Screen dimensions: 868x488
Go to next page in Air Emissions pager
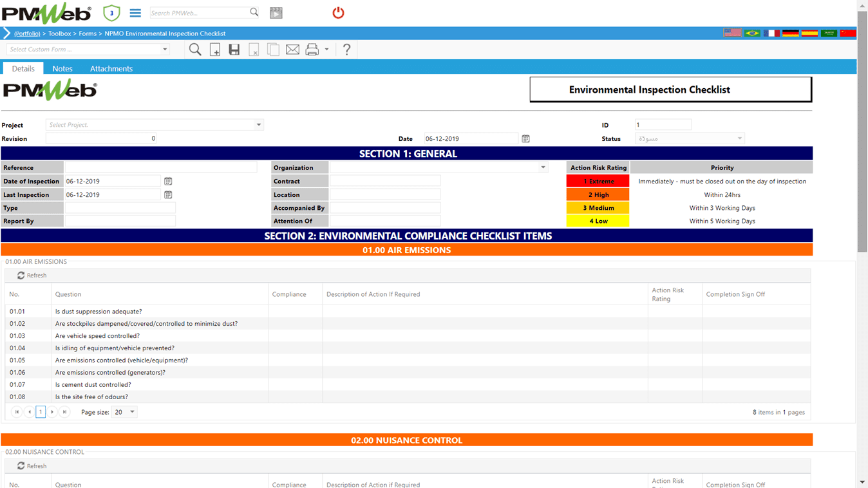click(52, 412)
